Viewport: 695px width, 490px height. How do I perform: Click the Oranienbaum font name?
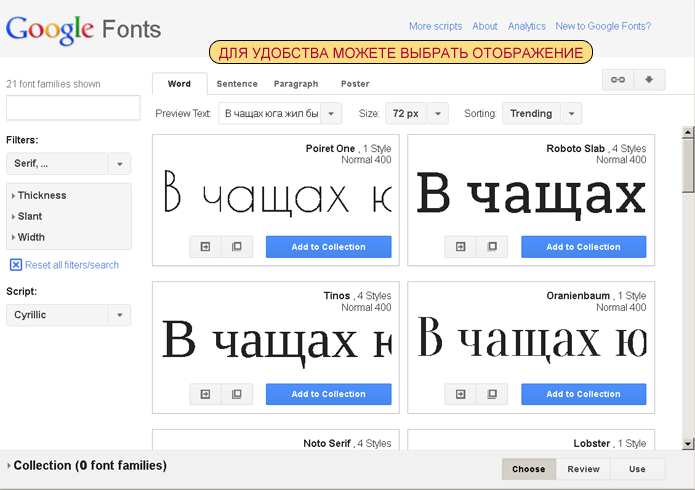coord(578,296)
